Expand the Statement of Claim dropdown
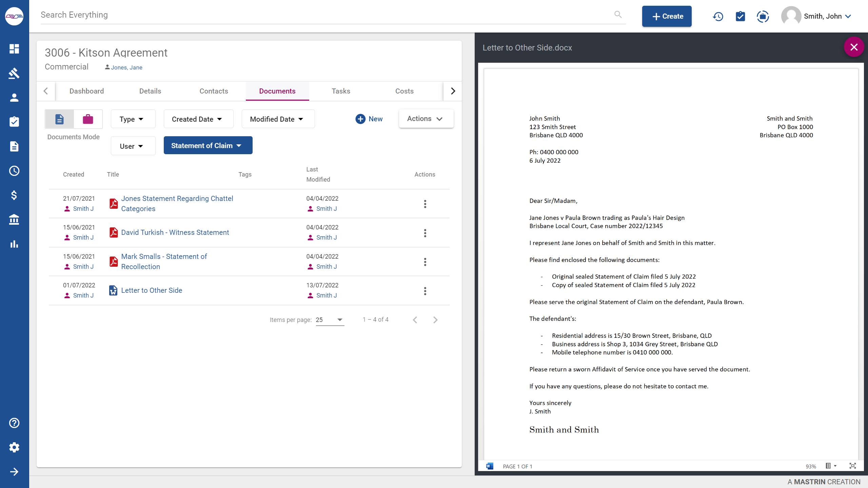This screenshot has width=868, height=488. click(208, 145)
